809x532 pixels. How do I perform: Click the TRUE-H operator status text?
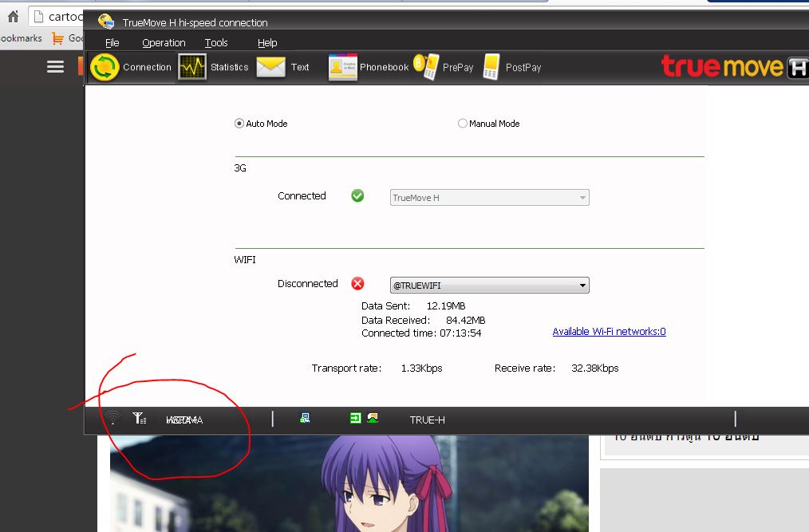(x=427, y=420)
